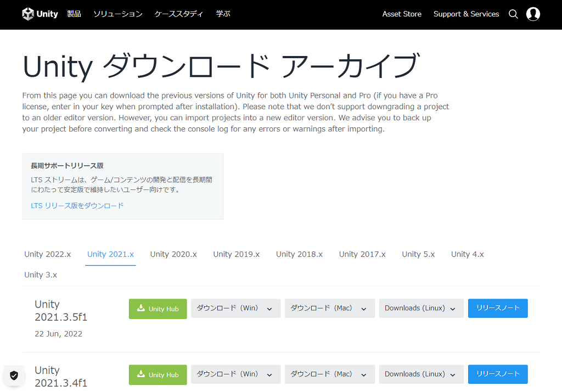Image resolution: width=562 pixels, height=392 pixels.
Task: Open the user account avatar icon
Action: (533, 14)
